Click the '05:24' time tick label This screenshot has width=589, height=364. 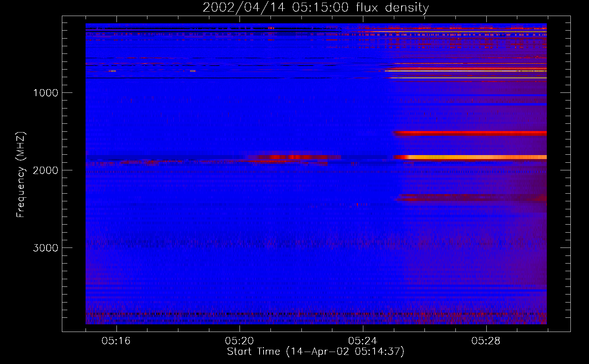[x=363, y=341]
